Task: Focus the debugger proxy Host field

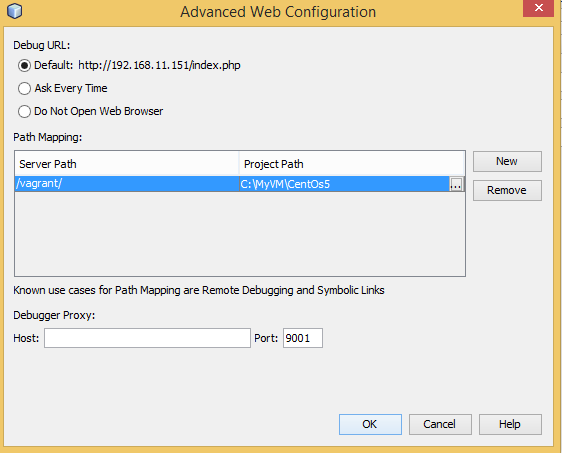Action: point(147,338)
